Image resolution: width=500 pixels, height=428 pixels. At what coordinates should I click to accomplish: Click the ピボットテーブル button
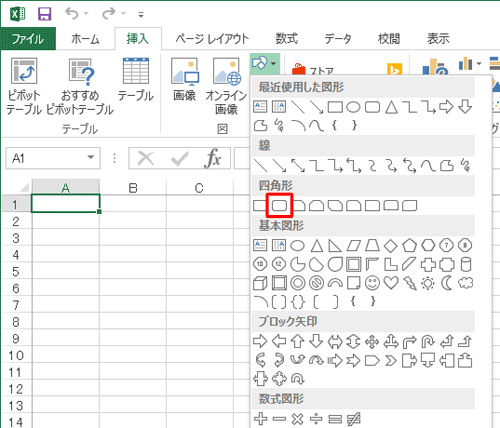24,86
